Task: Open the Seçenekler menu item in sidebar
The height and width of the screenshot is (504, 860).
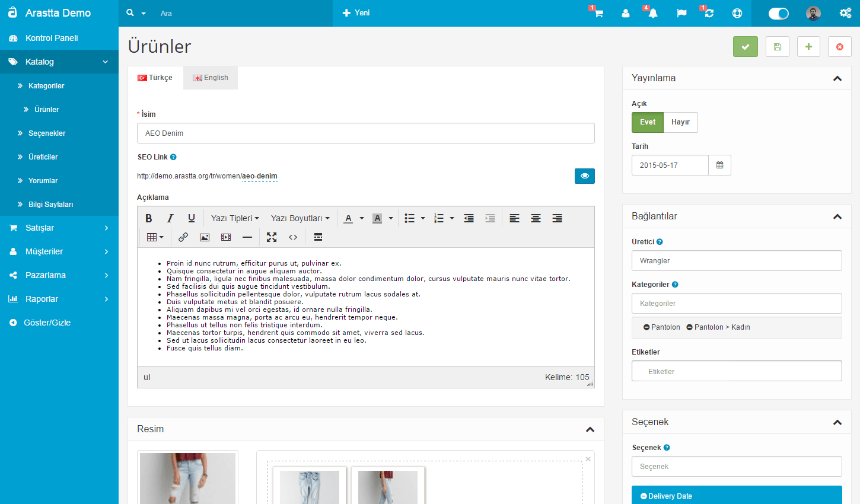Action: click(x=47, y=133)
